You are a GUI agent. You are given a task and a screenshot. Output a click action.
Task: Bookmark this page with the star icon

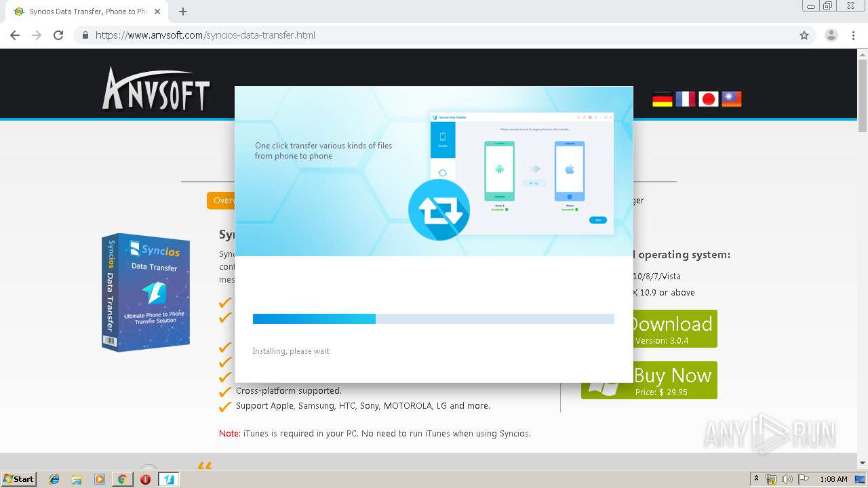804,35
